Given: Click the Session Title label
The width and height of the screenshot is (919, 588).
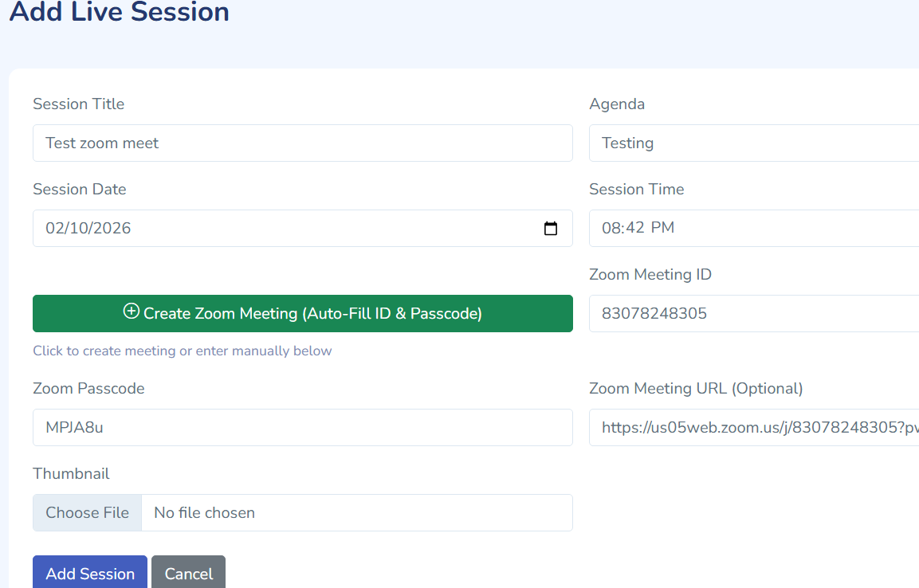Looking at the screenshot, I should 78,104.
